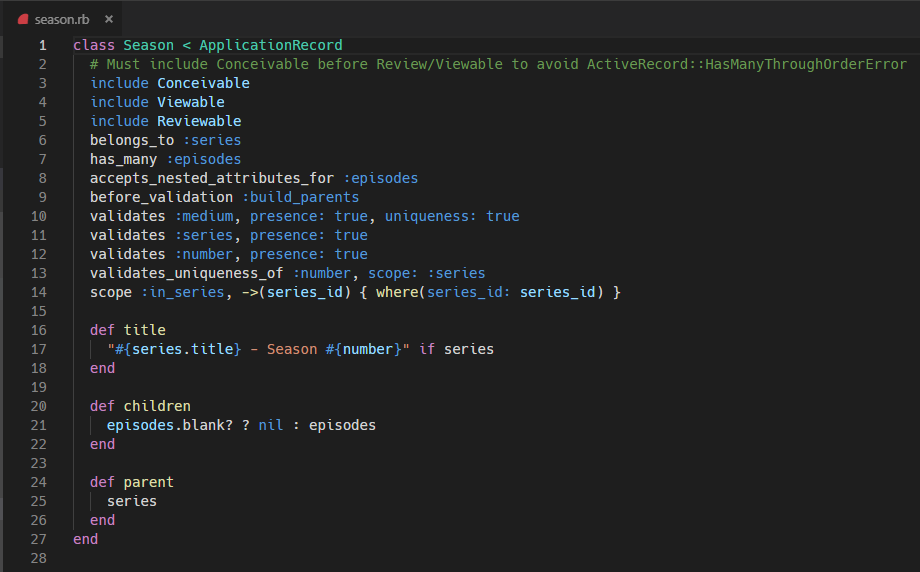Close the season.rb tab

click(109, 19)
